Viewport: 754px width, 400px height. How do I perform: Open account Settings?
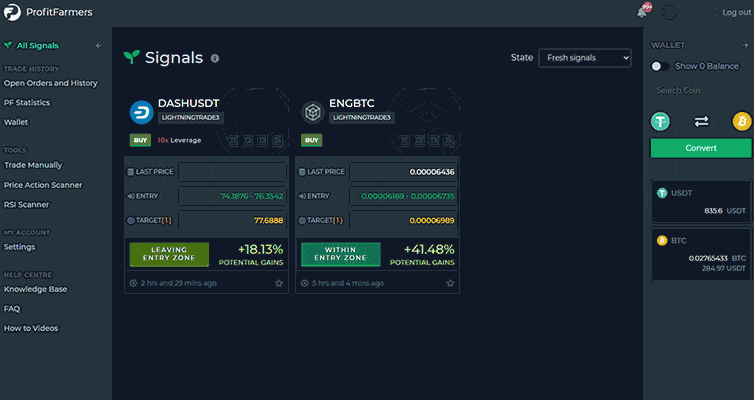[x=19, y=247]
